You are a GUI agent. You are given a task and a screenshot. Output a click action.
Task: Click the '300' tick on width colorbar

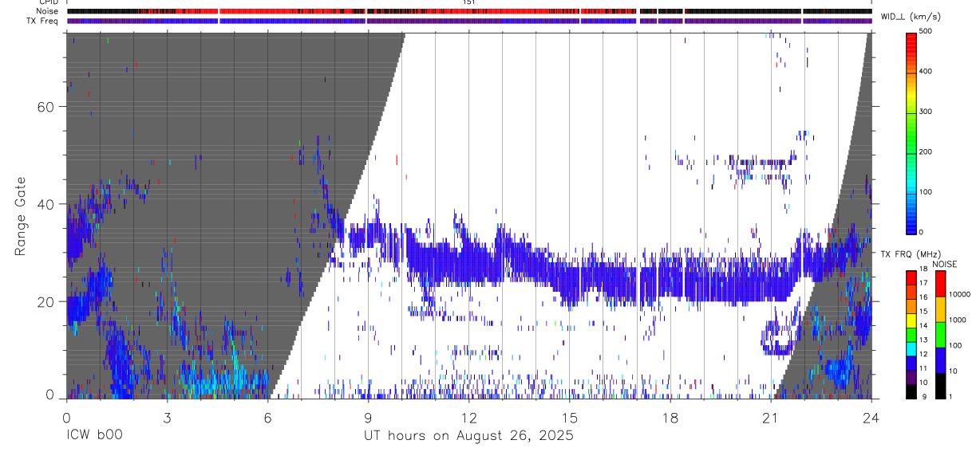(926, 112)
